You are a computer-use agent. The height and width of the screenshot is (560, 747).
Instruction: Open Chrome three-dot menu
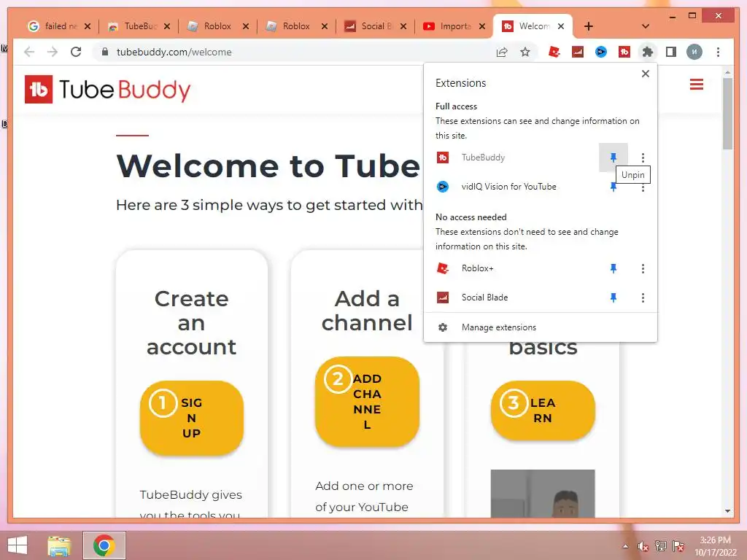tap(718, 52)
